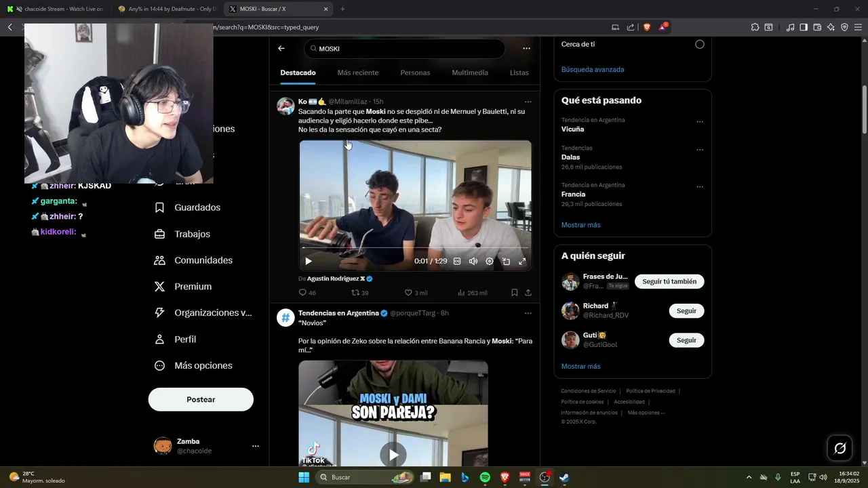Switch to the chacoide Stream browser tab
868x488 pixels.
(x=56, y=9)
